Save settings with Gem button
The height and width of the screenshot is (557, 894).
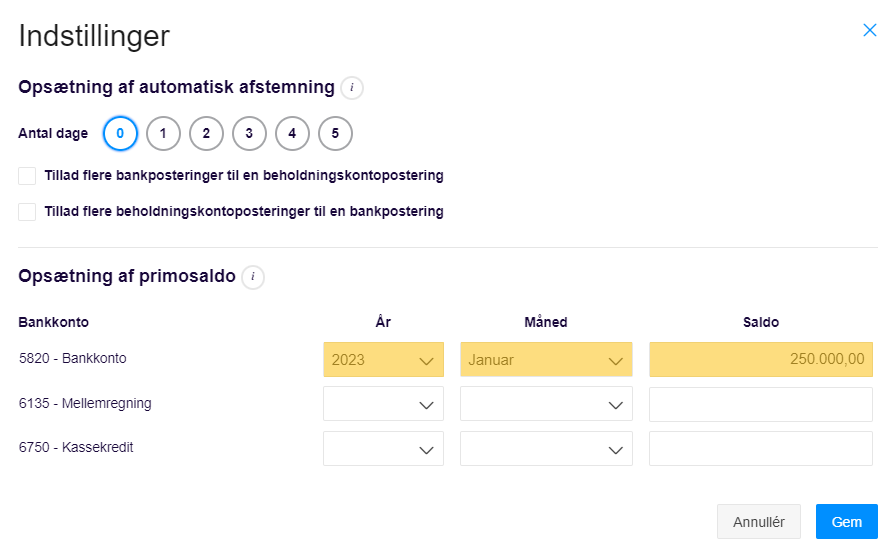pos(847,522)
